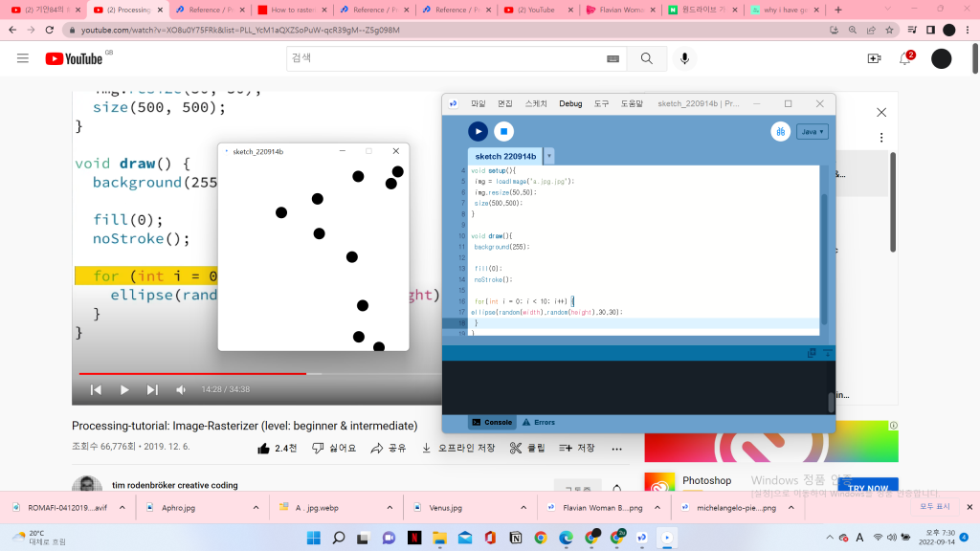The image size is (980, 551).
Task: Expand options for A.jpg.webp download
Action: pyautogui.click(x=390, y=508)
